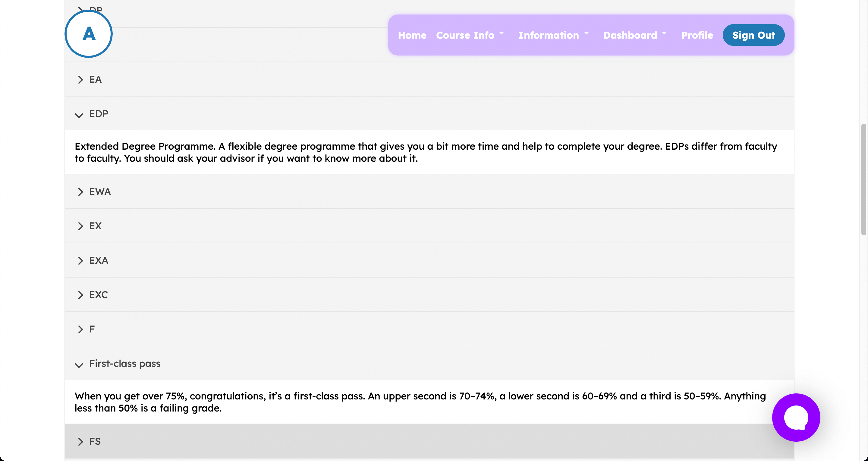Click the chevron icon beside EA
Viewport: 868px width, 461px height.
[80, 80]
